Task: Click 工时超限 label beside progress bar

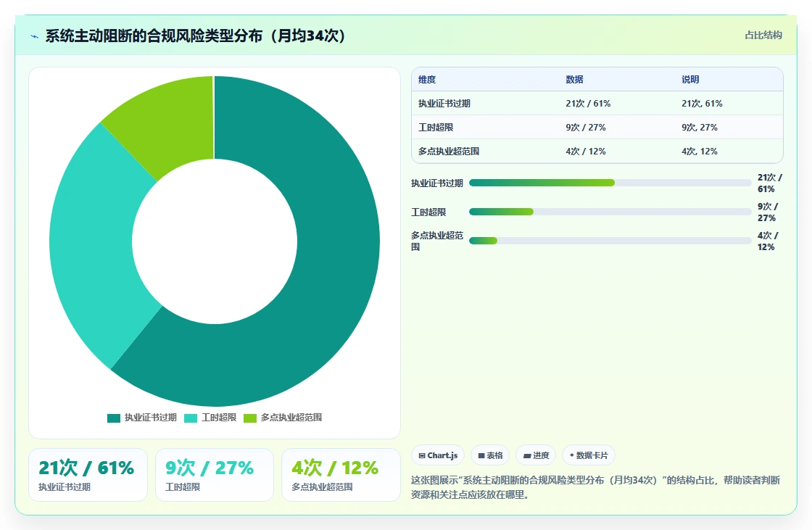Action: pos(428,212)
